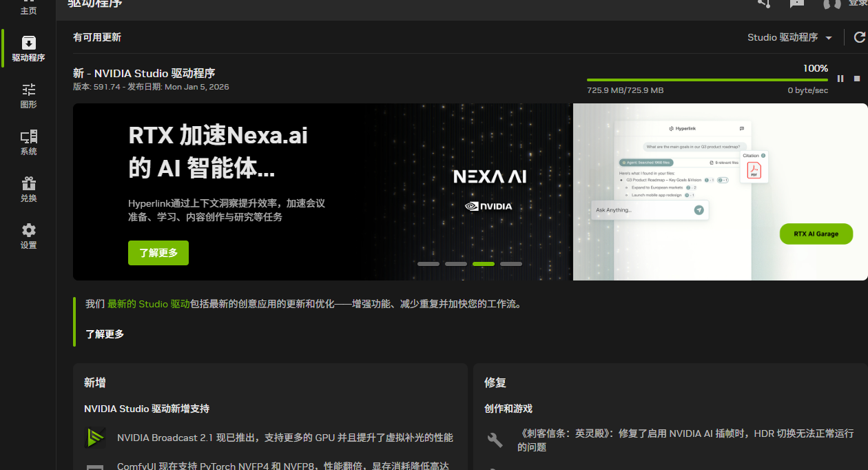Image resolution: width=868 pixels, height=470 pixels.
Task: Click 《刺客信条：英灵殿》 fix description
Action: point(685,440)
